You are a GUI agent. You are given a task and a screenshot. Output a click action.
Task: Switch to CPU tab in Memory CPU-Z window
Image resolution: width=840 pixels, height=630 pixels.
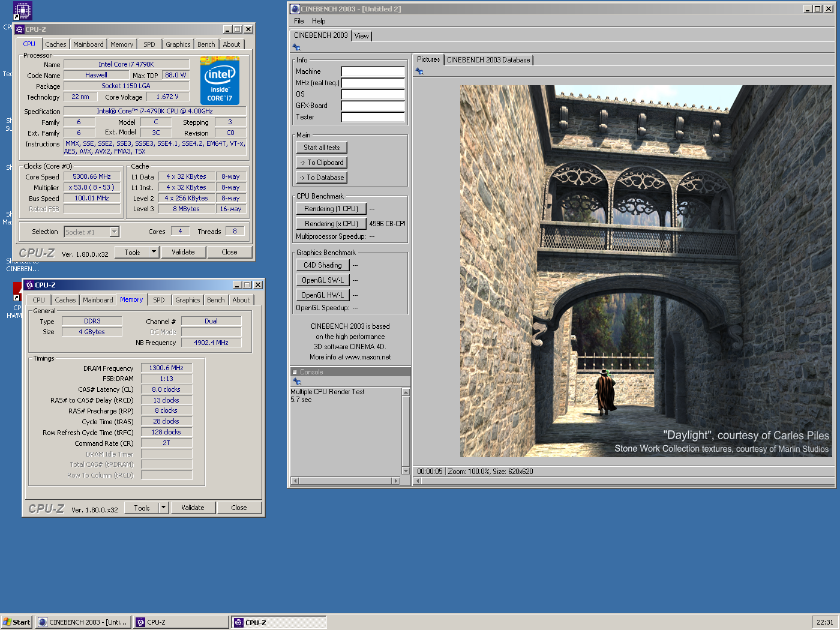[x=39, y=300]
